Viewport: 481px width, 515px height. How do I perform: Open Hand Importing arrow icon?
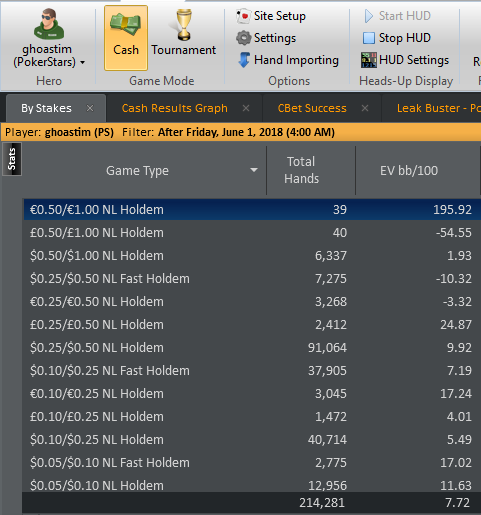click(x=244, y=60)
